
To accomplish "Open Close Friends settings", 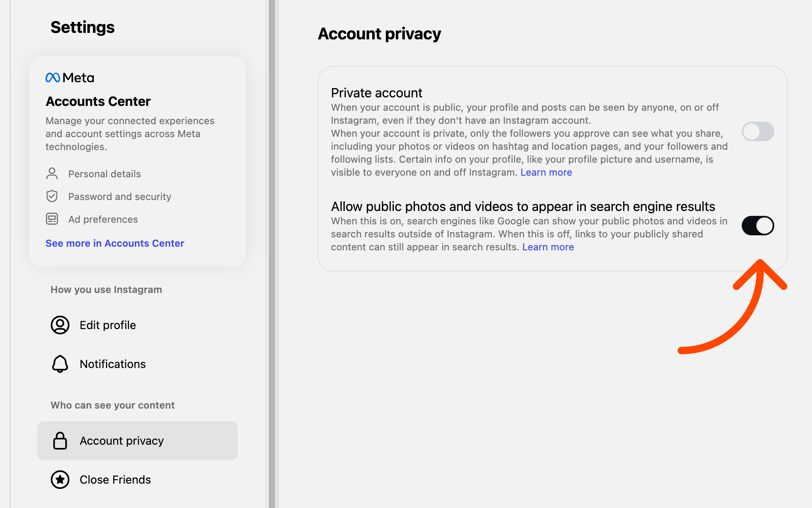I will point(138,480).
